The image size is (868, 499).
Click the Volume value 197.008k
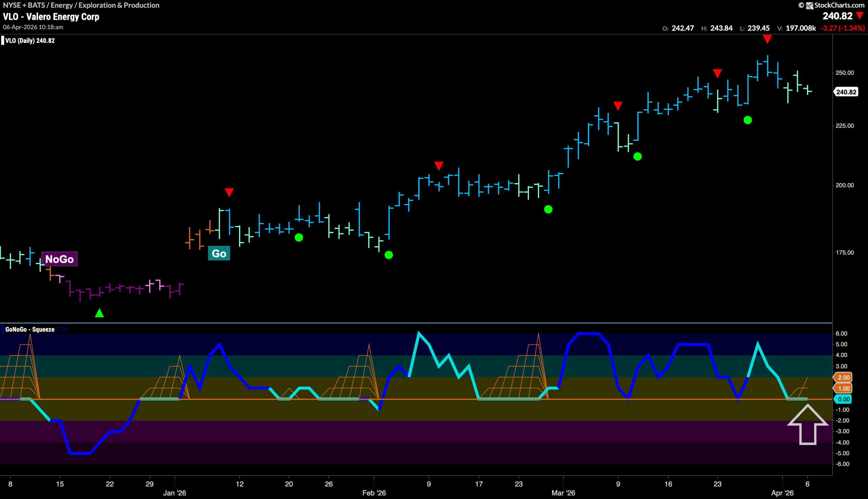801,28
